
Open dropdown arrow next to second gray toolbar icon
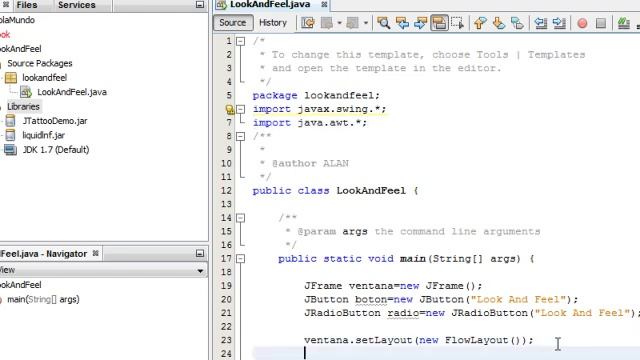366,23
